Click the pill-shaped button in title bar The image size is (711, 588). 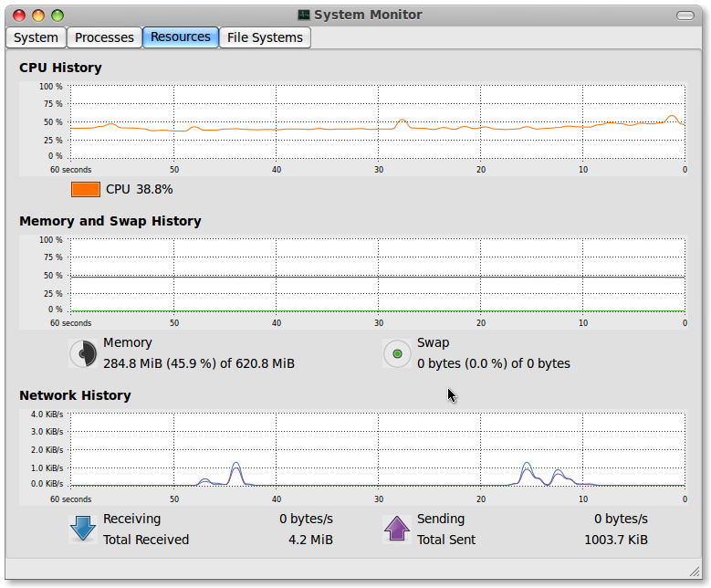coord(685,16)
